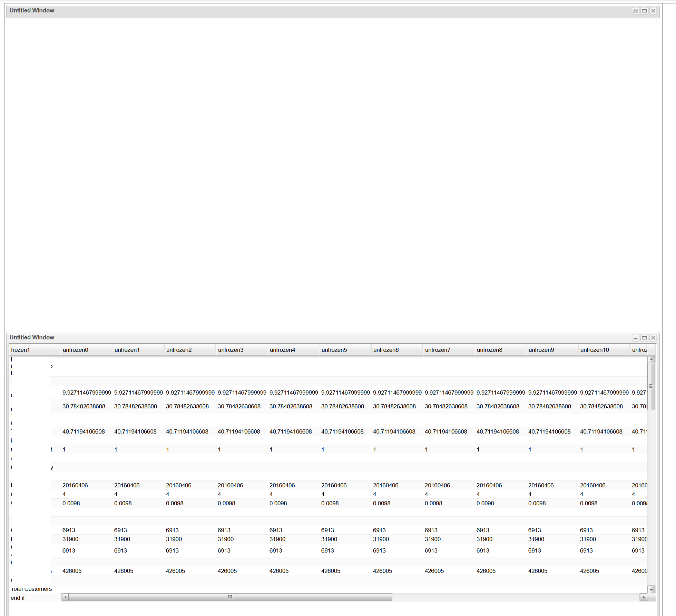Select the Total Customers row label
This screenshot has width=676, height=616.
tap(31, 589)
